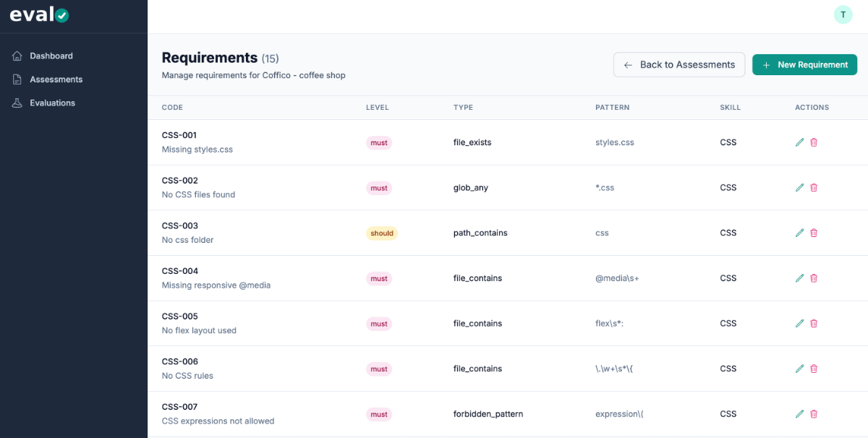Delete CSS-006 using the trash icon
Screen dimensions: 868x438
click(x=814, y=369)
